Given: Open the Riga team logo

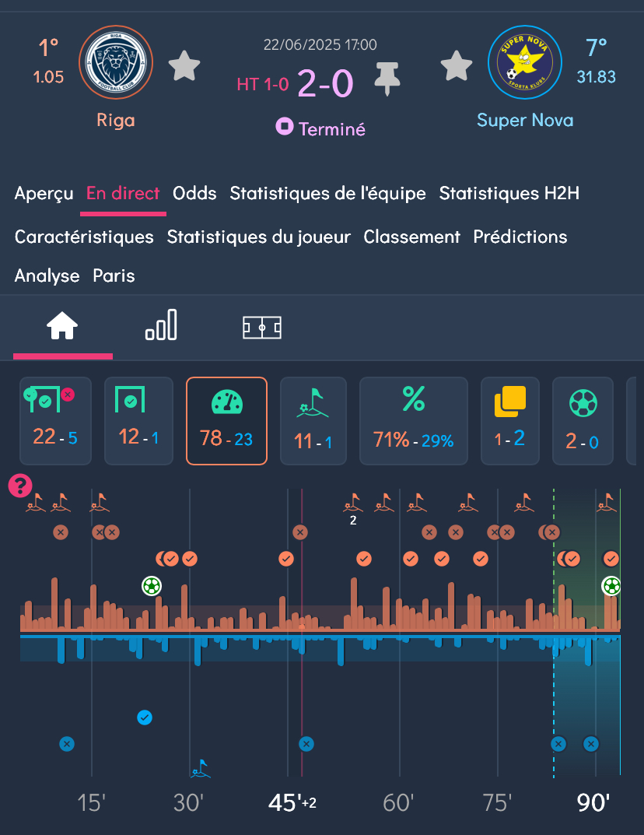Looking at the screenshot, I should coord(116,63).
